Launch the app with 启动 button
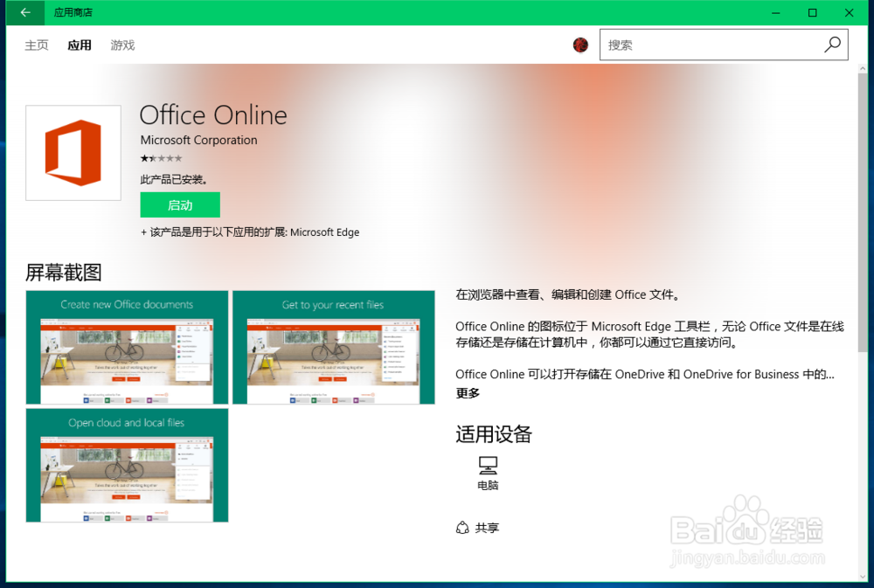This screenshot has width=874, height=588. tap(180, 205)
